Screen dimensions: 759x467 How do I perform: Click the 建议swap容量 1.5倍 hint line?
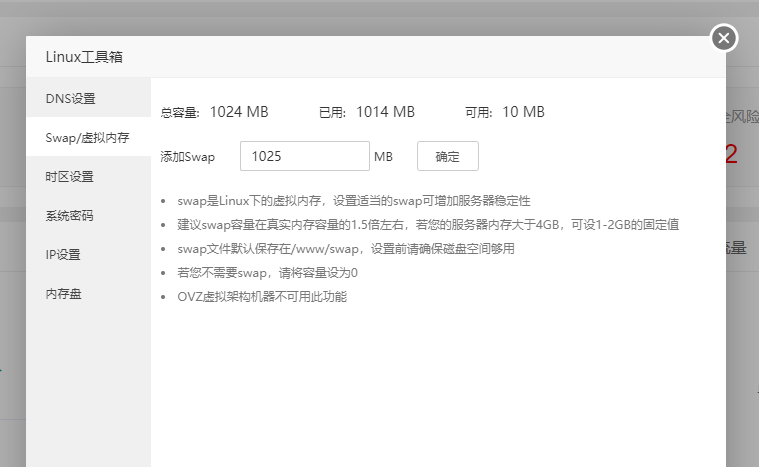[428, 225]
